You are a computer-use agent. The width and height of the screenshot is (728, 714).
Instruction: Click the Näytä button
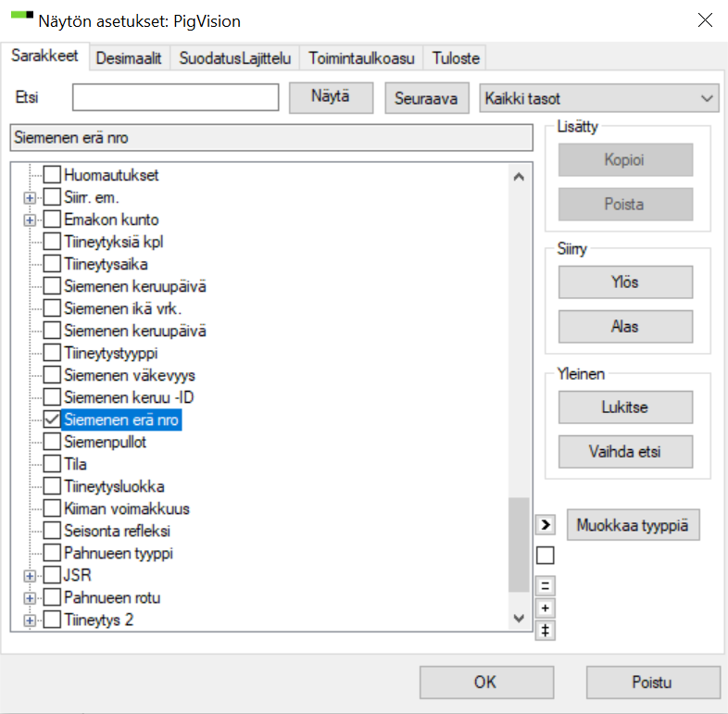click(x=331, y=97)
